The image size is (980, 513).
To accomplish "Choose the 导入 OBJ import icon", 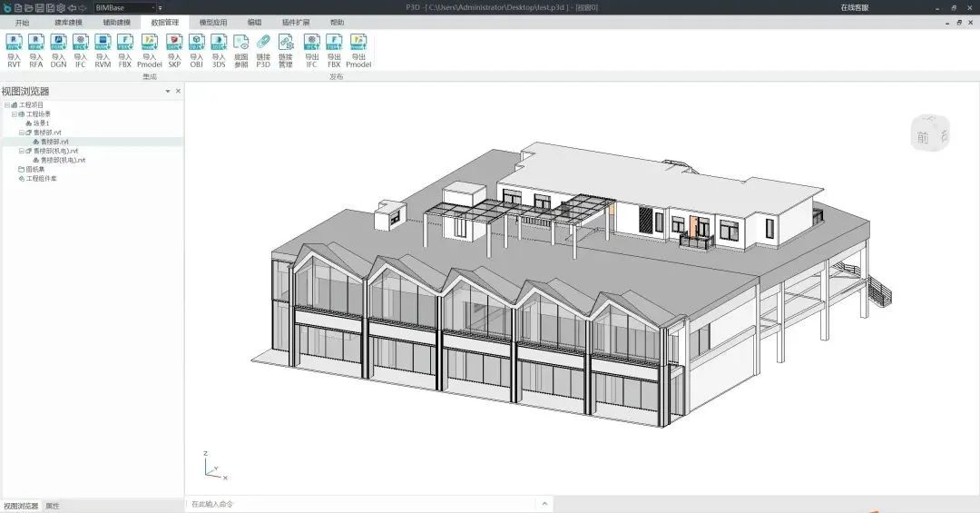I will [196, 51].
